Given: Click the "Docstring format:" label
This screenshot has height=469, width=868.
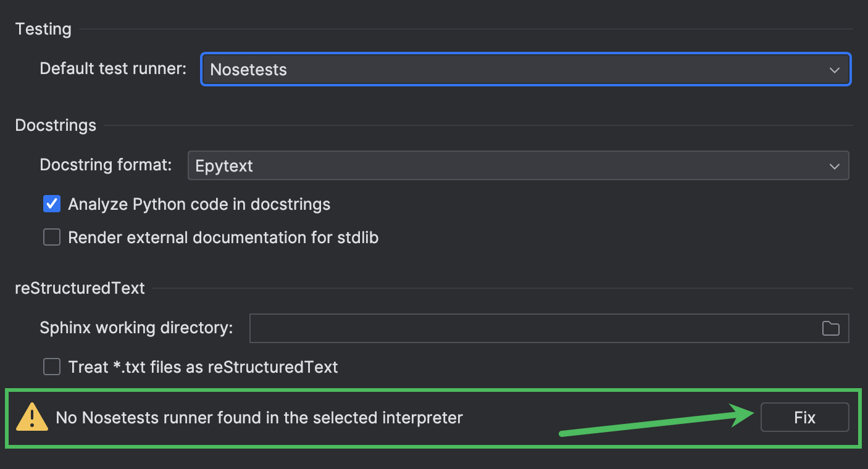Looking at the screenshot, I should pyautogui.click(x=106, y=165).
